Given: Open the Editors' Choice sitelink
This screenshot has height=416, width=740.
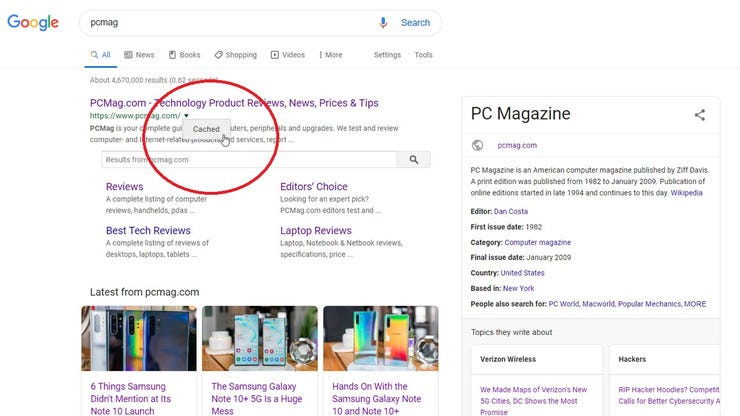Looking at the screenshot, I should click(314, 187).
